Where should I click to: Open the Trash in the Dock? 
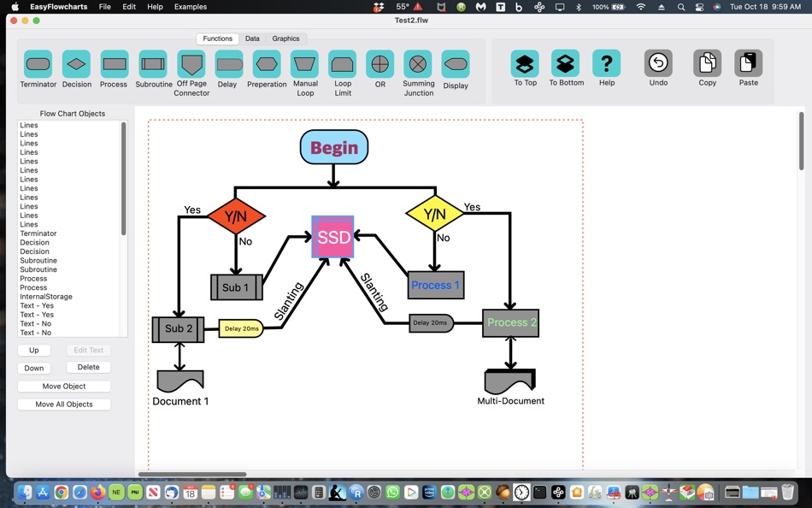click(788, 492)
